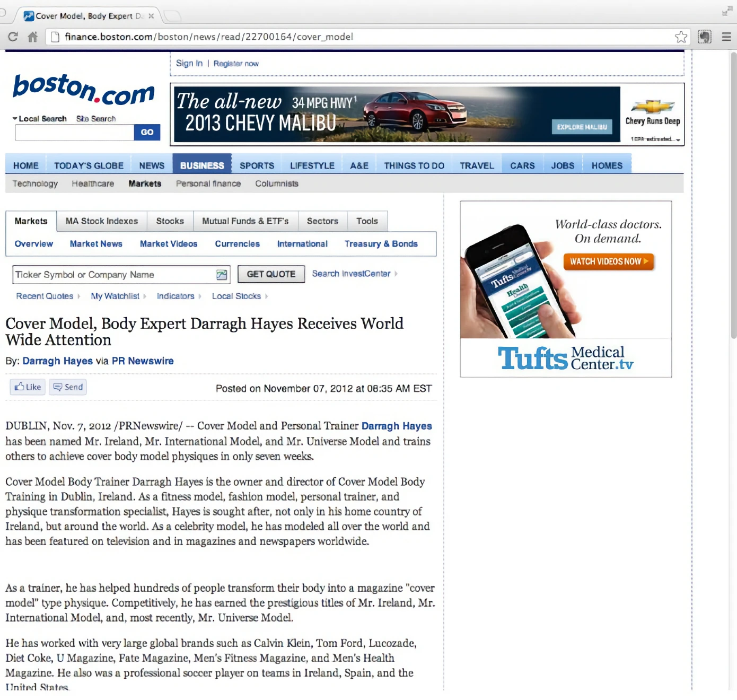Image resolution: width=737 pixels, height=700 pixels.
Task: Open the Chrome menu hamburger icon
Action: (726, 37)
